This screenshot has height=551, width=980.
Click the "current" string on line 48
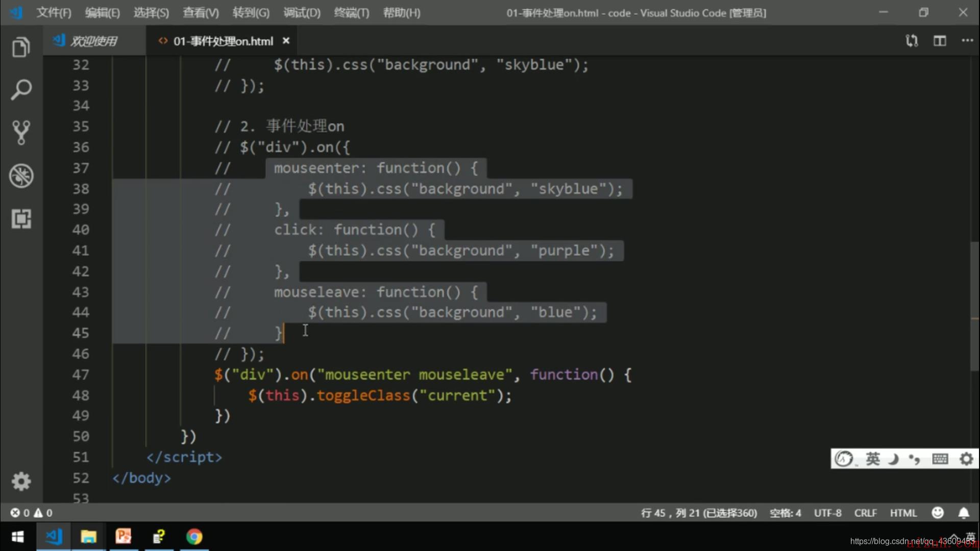coord(457,395)
